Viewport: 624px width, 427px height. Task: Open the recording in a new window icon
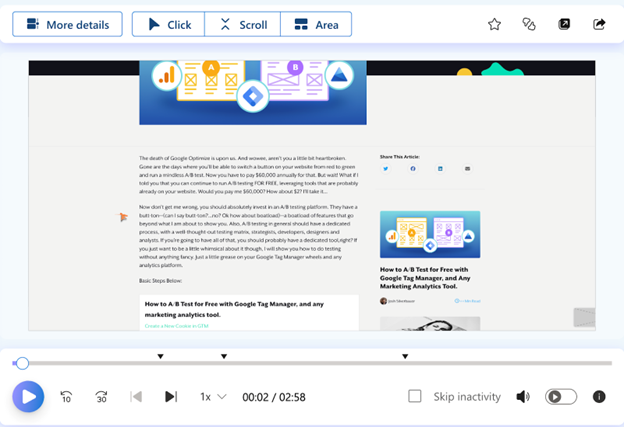pyautogui.click(x=564, y=24)
